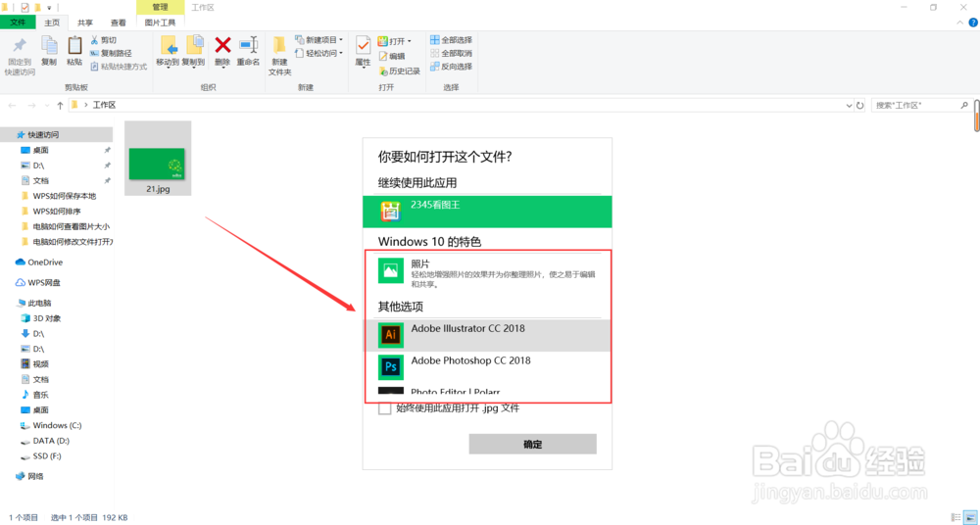Click the 管理 Manage contextual tab
Viewport: 980px width, 525px height.
(x=160, y=7)
